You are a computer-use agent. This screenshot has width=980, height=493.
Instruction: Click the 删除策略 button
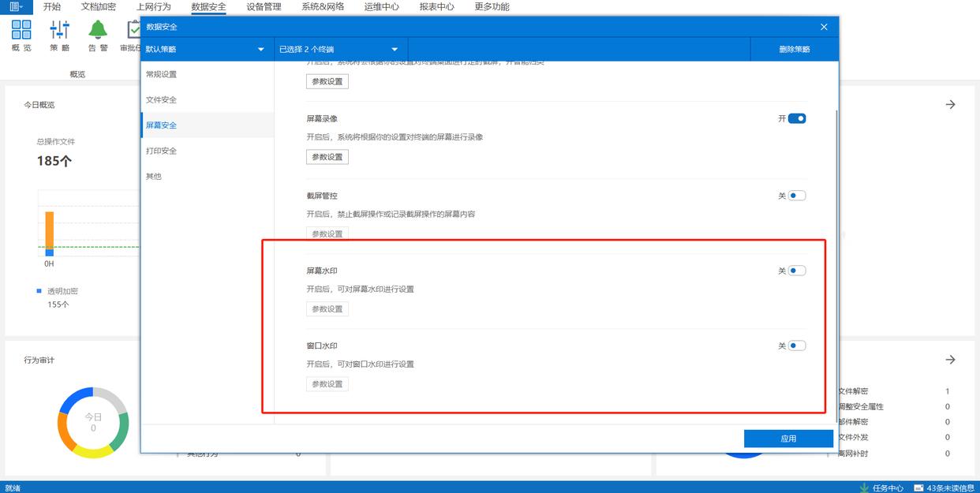click(794, 49)
